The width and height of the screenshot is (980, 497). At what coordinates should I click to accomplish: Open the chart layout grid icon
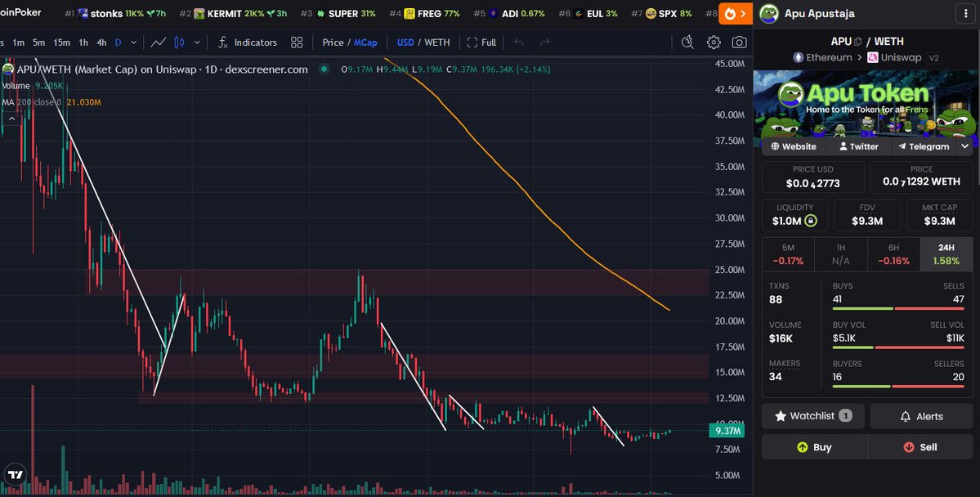297,43
